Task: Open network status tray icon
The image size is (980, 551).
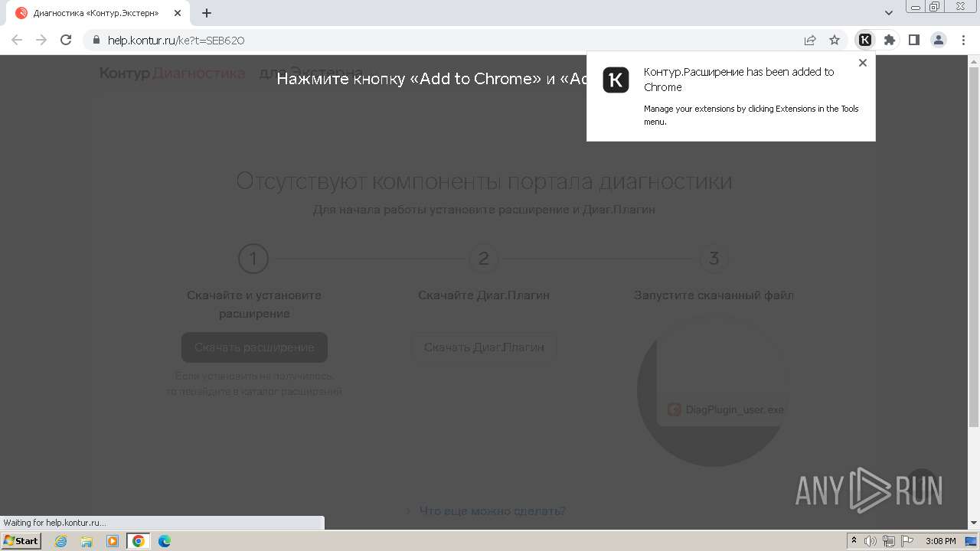Action: tap(888, 541)
